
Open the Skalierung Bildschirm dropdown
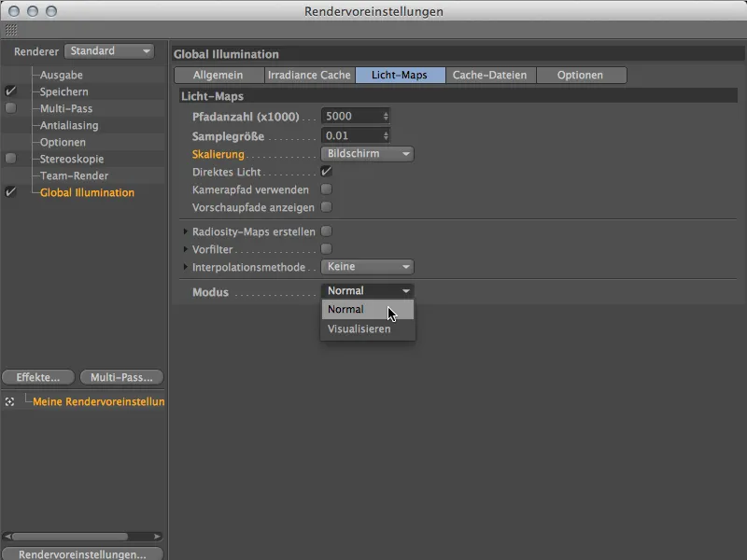point(367,154)
